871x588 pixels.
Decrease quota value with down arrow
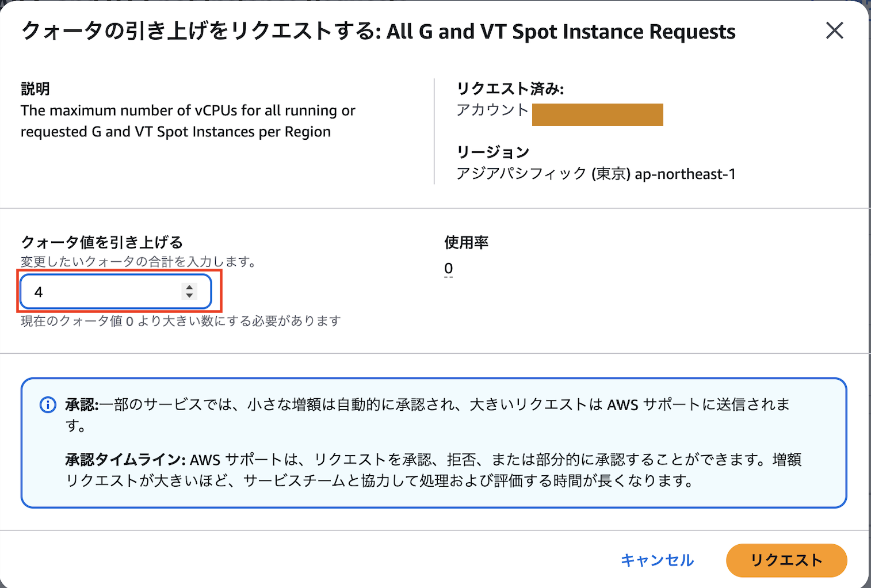[189, 296]
